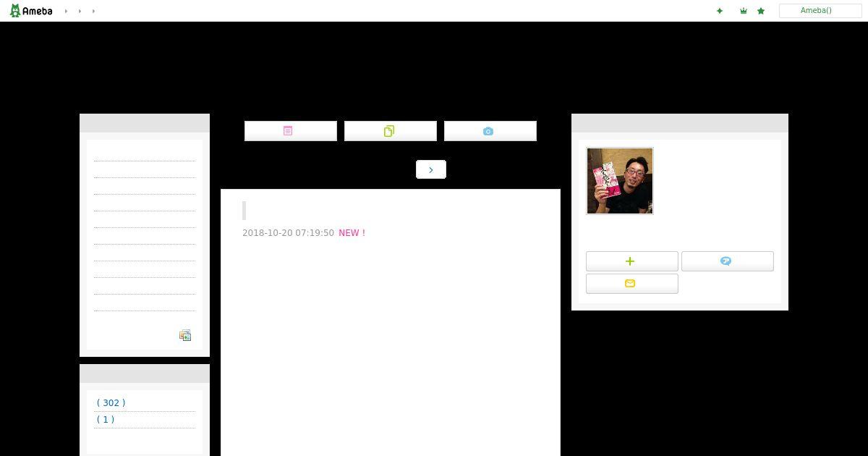Click the profile photo thumbnail
This screenshot has height=456, width=868.
tap(620, 181)
